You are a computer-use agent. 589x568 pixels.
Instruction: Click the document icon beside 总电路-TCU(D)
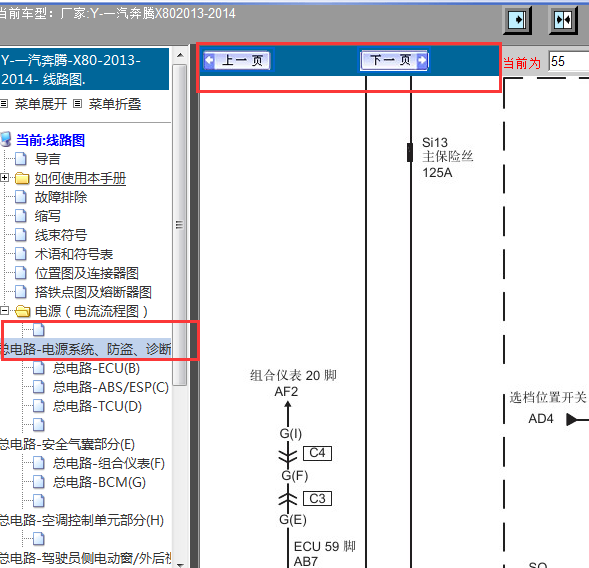[x=39, y=406]
